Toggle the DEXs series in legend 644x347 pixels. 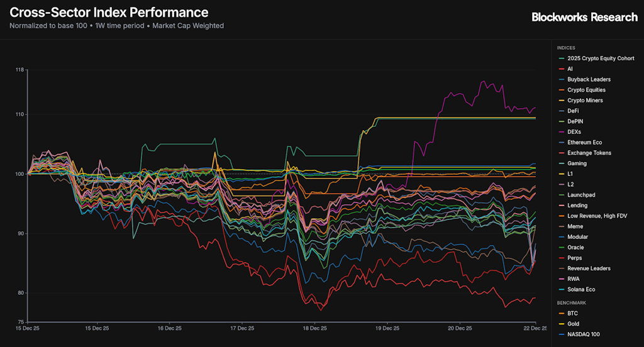tap(574, 132)
